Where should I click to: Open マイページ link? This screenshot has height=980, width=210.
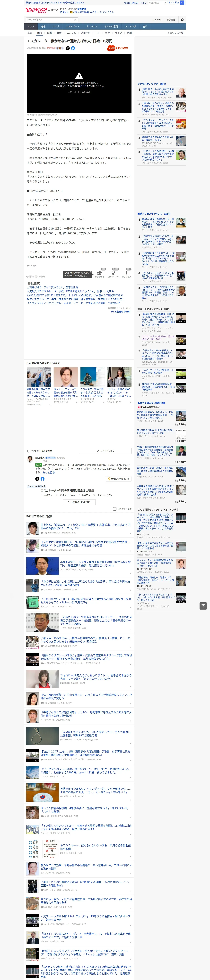pos(157,20)
